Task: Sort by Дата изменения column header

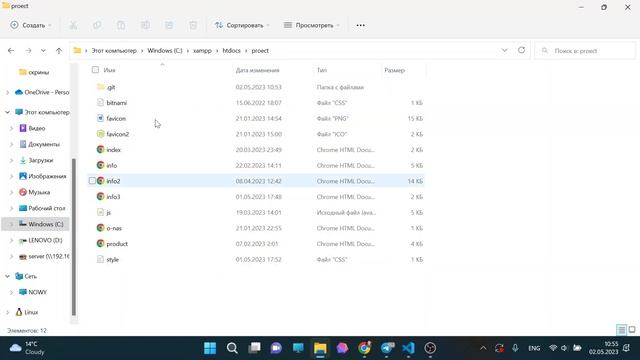Action: 258,70
